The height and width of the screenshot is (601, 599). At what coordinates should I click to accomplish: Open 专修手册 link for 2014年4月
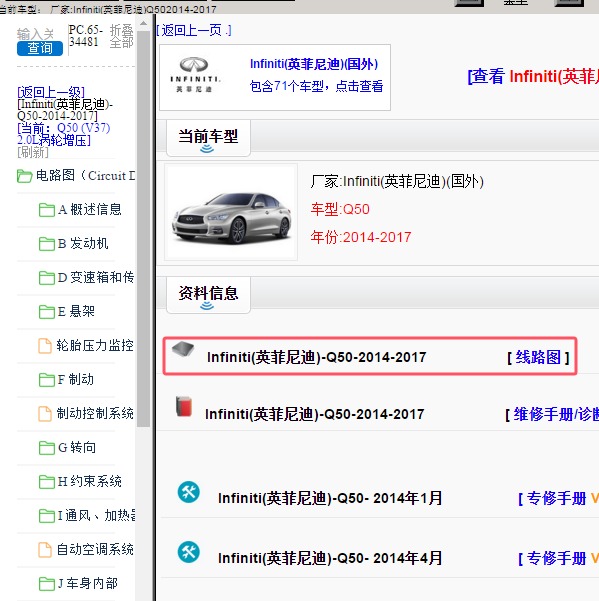tap(558, 558)
